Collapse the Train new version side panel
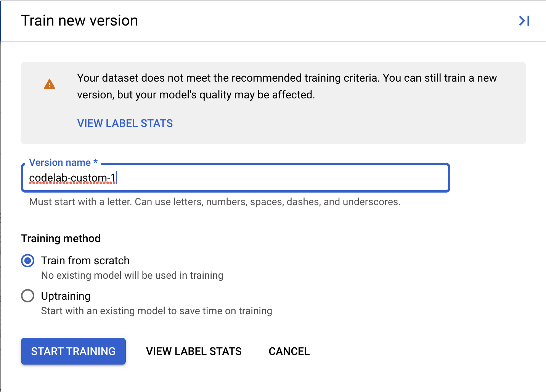Viewport: 546px width, 392px height. pyautogui.click(x=524, y=21)
